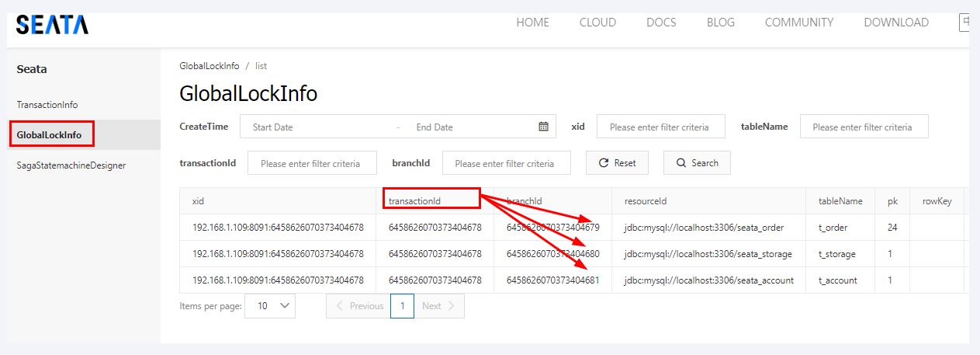Click the Next page button
This screenshot has width=980, height=355.
440,306
